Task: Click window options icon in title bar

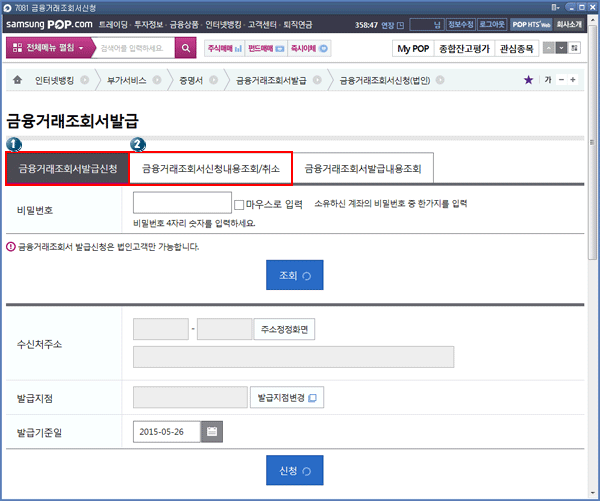Action: coord(555,7)
